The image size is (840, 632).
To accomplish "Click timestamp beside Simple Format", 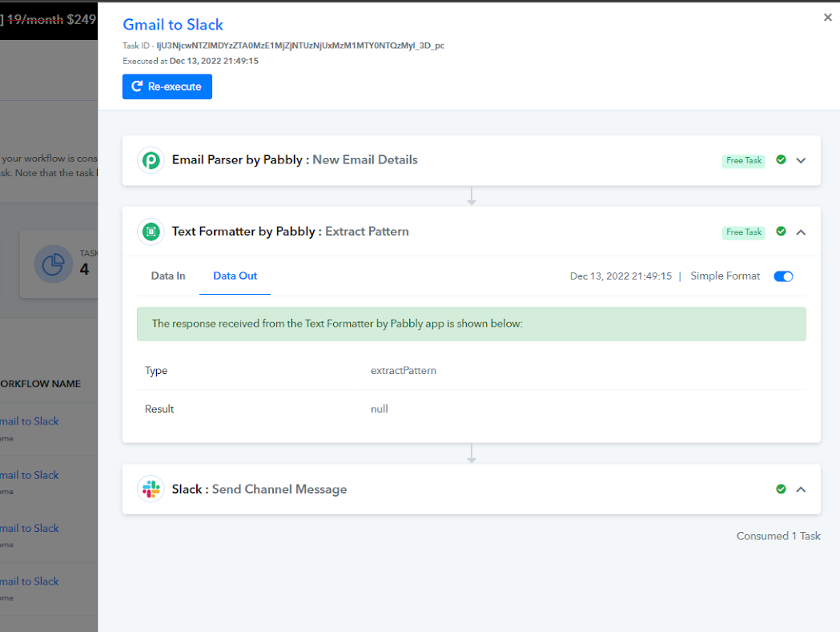I will [x=621, y=276].
